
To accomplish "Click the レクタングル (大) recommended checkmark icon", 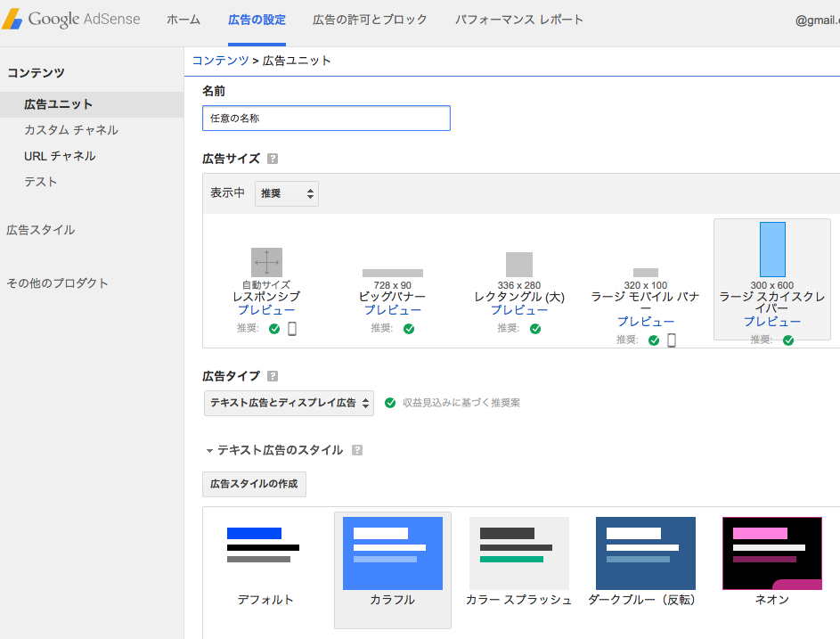I will [x=535, y=329].
